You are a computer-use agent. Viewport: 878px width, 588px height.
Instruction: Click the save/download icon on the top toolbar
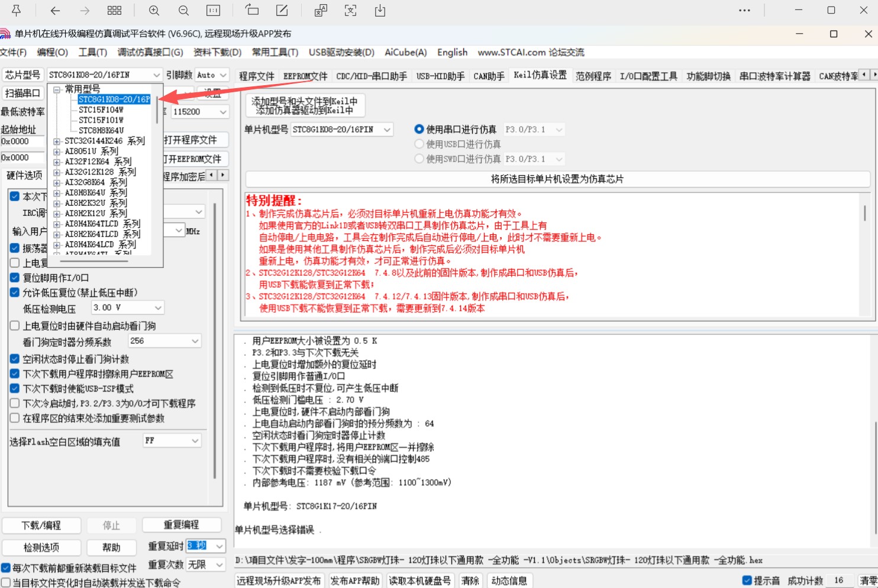point(380,10)
